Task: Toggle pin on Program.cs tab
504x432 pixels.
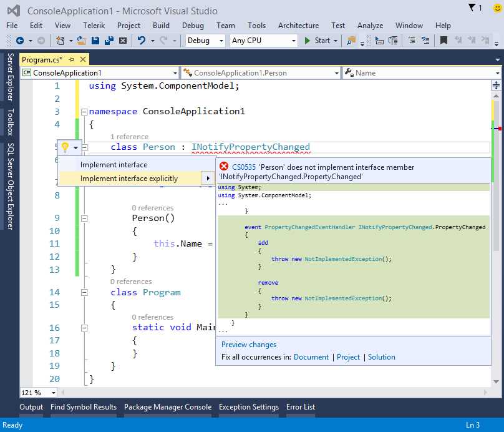Action: (72, 59)
